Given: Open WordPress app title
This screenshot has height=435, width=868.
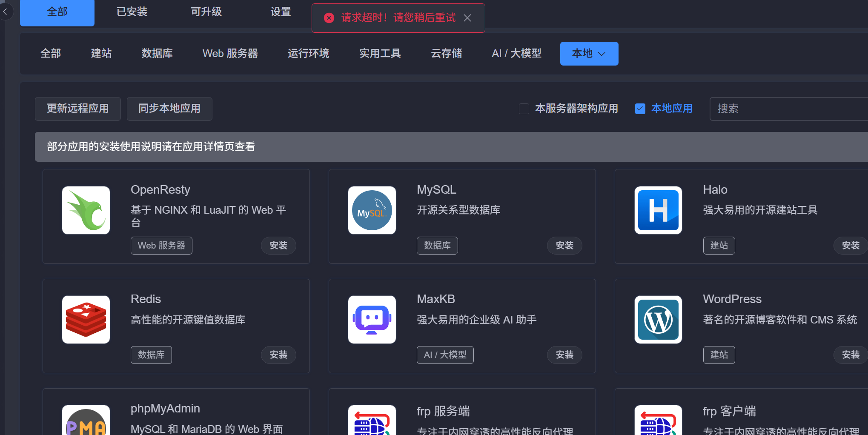Looking at the screenshot, I should tap(732, 299).
